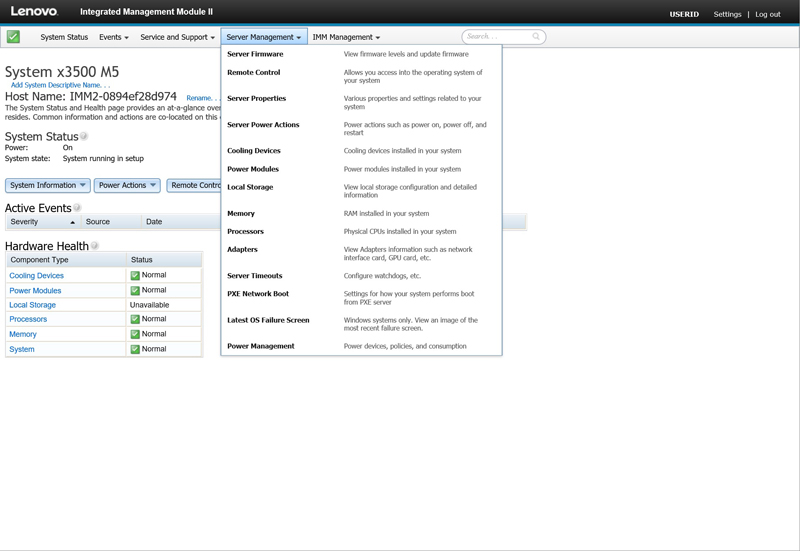Choose Memory in the Server Management menu
The image size is (800, 551).
(x=241, y=213)
